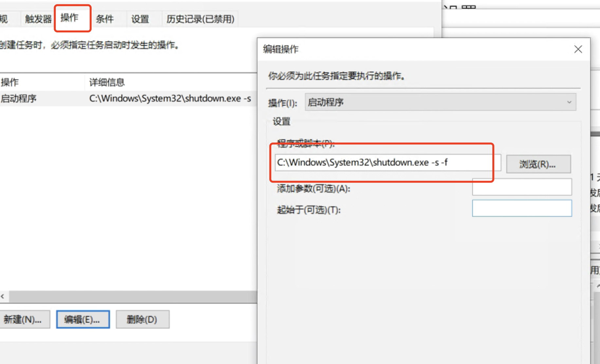Click the 起始于(可选) input field

[x=522, y=209]
